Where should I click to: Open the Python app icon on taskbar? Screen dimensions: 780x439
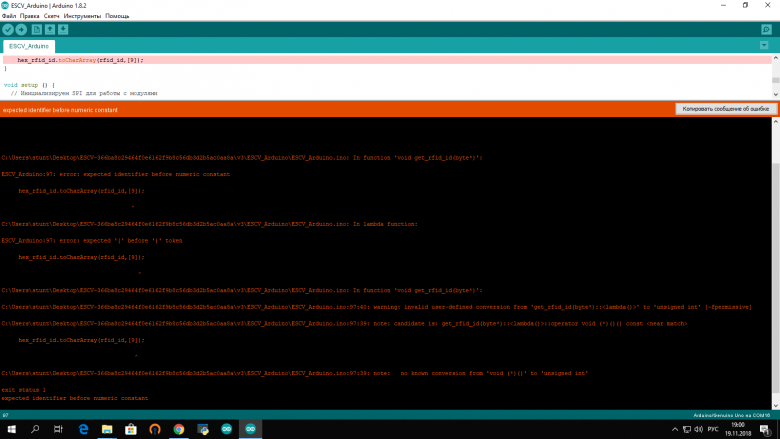(x=202, y=429)
